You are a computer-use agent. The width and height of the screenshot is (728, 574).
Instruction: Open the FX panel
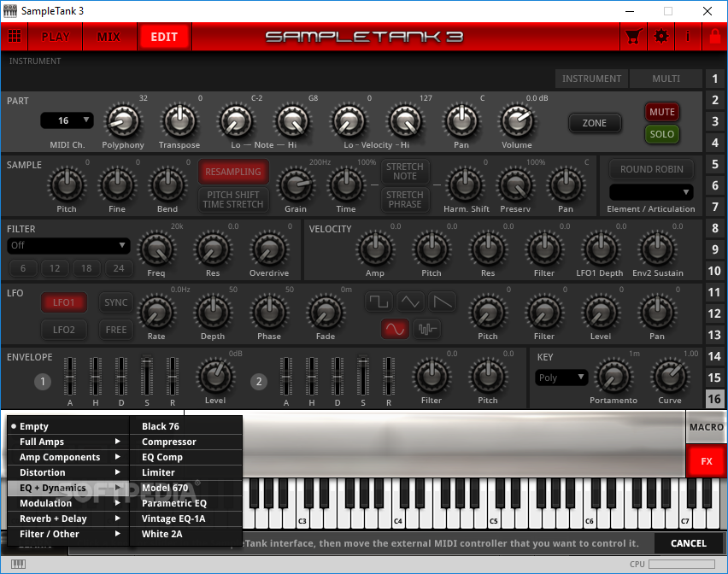(706, 461)
